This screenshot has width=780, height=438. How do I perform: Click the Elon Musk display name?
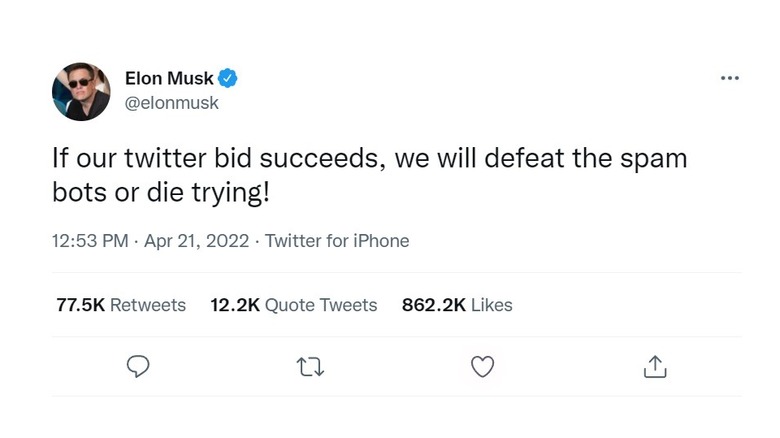tap(169, 78)
